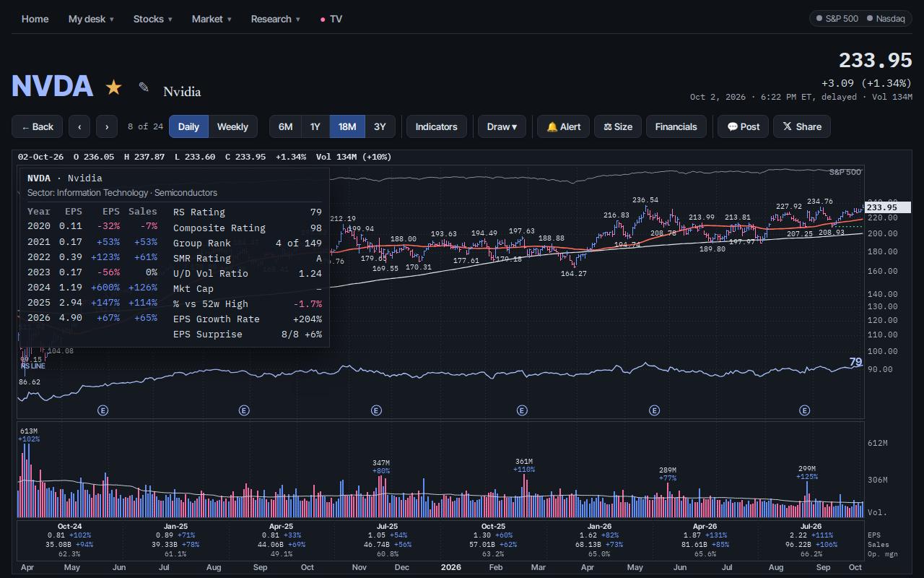The width and height of the screenshot is (924, 578).
Task: Open the Financials view
Action: point(676,126)
